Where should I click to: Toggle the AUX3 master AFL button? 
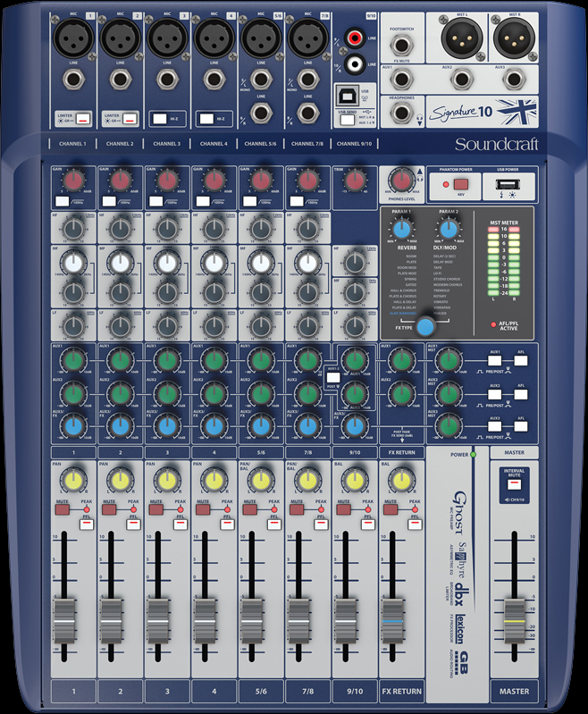521,426
